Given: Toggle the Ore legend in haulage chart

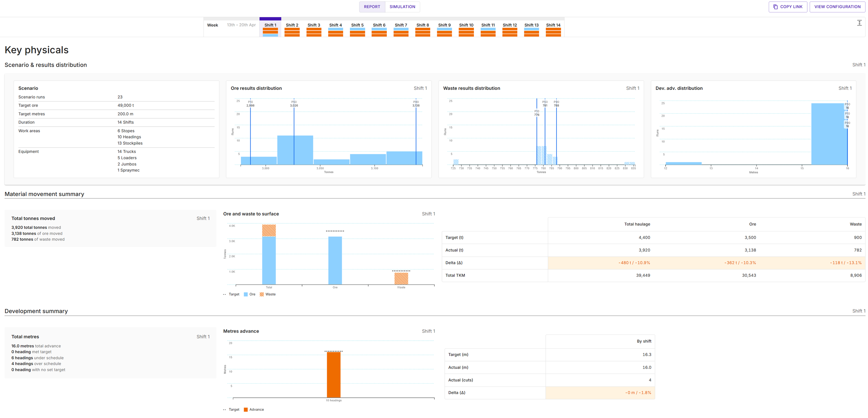Looking at the screenshot, I should point(249,294).
